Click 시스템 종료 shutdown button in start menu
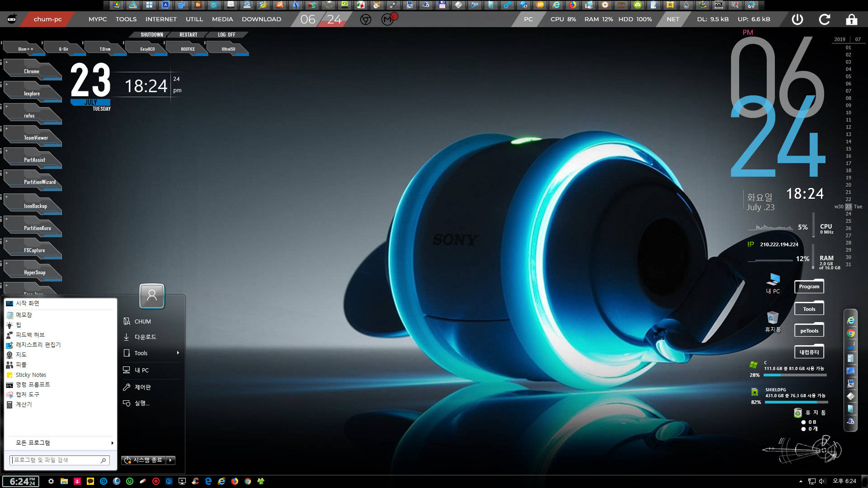Image resolution: width=868 pixels, height=488 pixels. (x=143, y=460)
